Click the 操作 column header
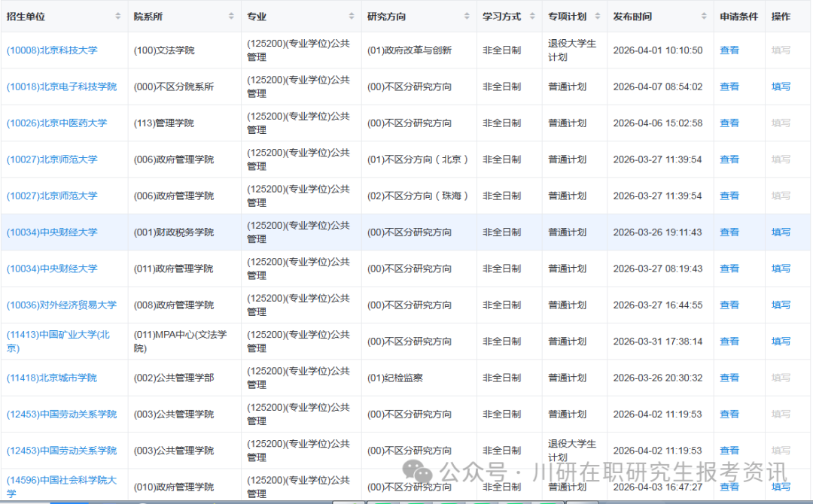This screenshot has width=813, height=504. pyautogui.click(x=780, y=15)
